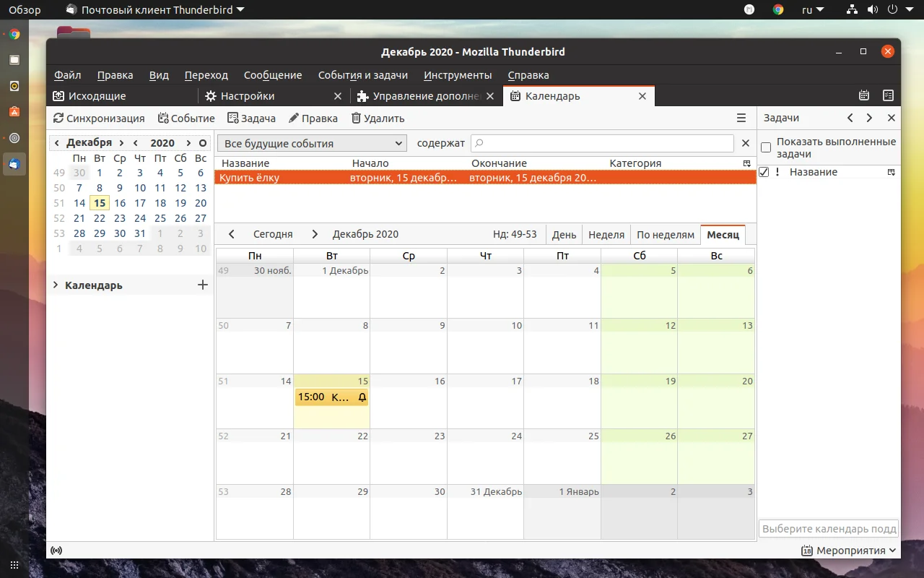Switch to the День view
The width and height of the screenshot is (924, 578).
pyautogui.click(x=565, y=234)
